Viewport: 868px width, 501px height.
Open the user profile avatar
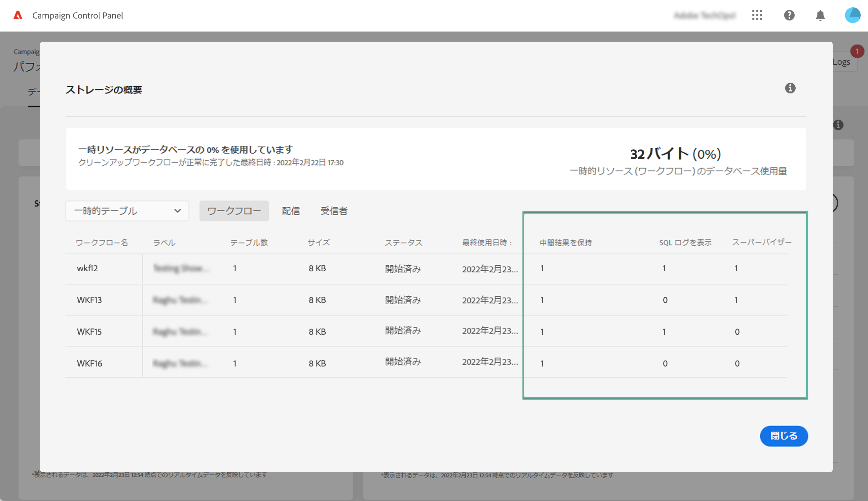pyautogui.click(x=852, y=15)
